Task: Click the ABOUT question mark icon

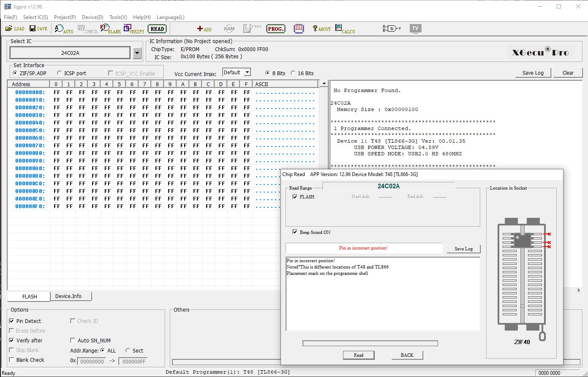Action: tap(321, 29)
